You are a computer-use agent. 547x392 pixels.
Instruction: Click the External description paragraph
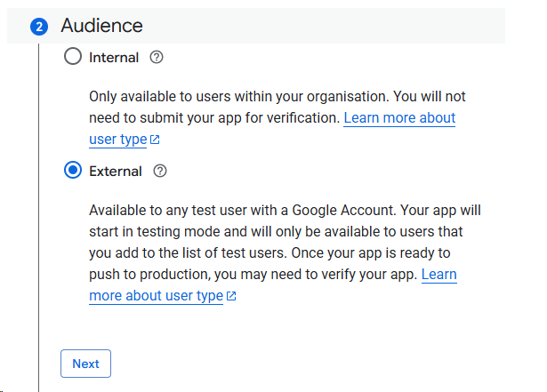pyautogui.click(x=267, y=242)
